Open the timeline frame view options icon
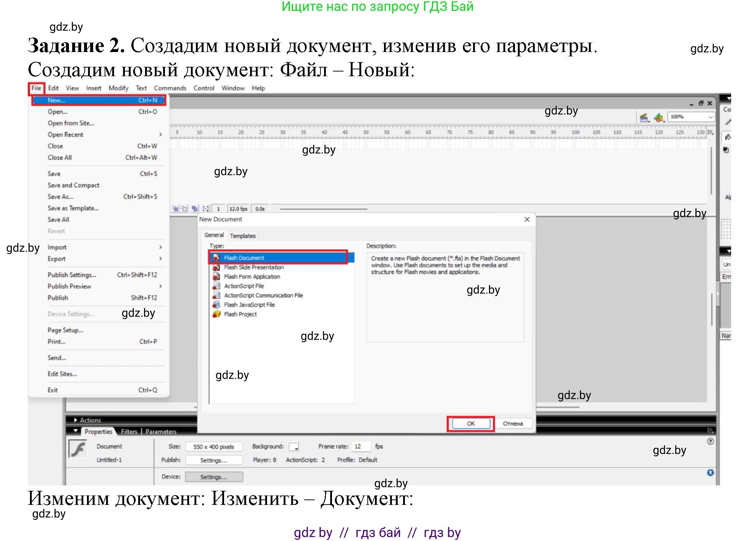This screenshot has width=756, height=541. (x=710, y=133)
